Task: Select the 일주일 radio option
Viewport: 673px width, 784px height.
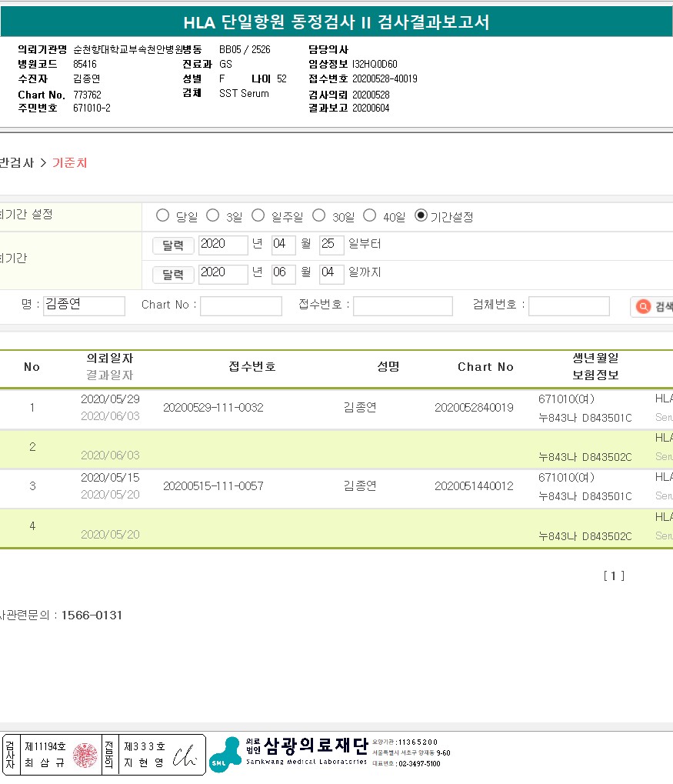Action: pos(258,216)
